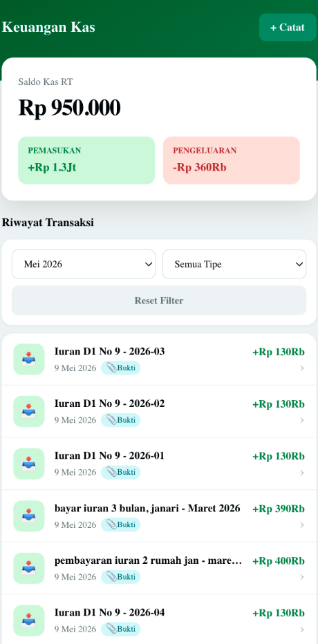Expand chevron on pembayaran iuran 2 rumah row
The image size is (318, 644).
coord(302,577)
